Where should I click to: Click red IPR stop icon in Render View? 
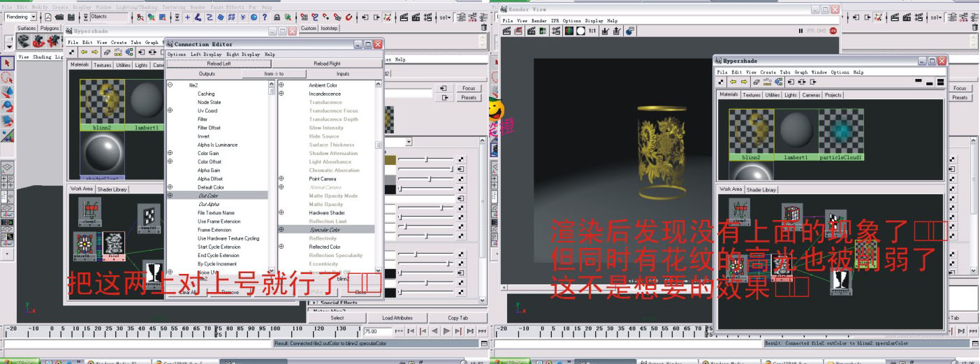(x=833, y=31)
